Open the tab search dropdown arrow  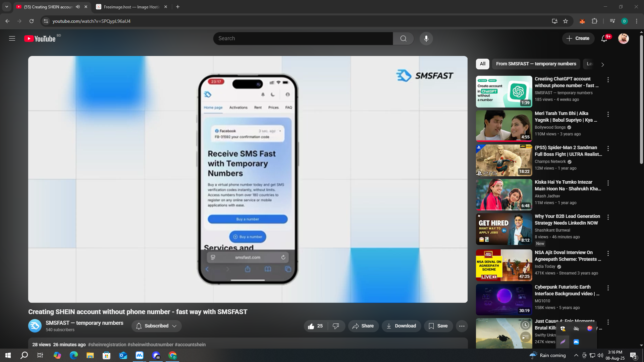(x=7, y=7)
